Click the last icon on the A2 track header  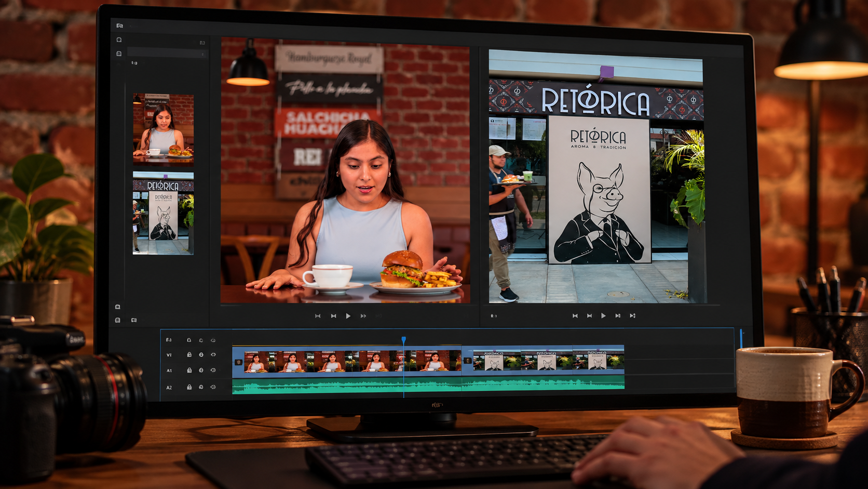click(x=213, y=387)
